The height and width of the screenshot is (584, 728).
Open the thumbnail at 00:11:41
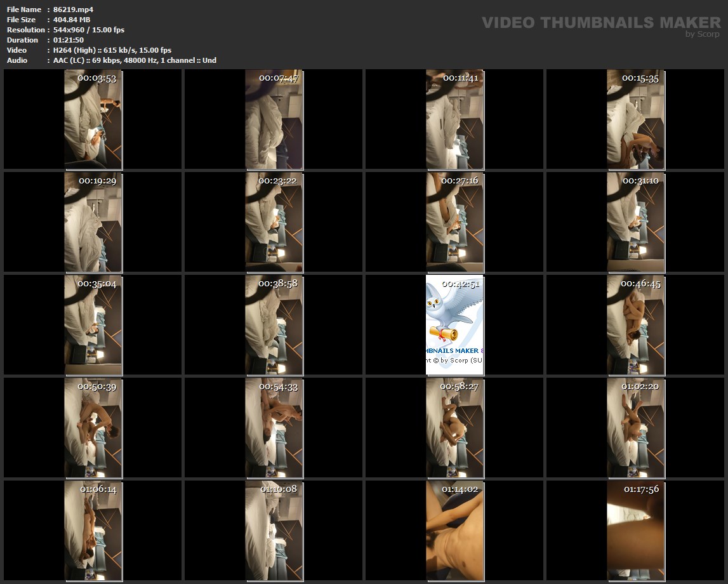pyautogui.click(x=454, y=119)
